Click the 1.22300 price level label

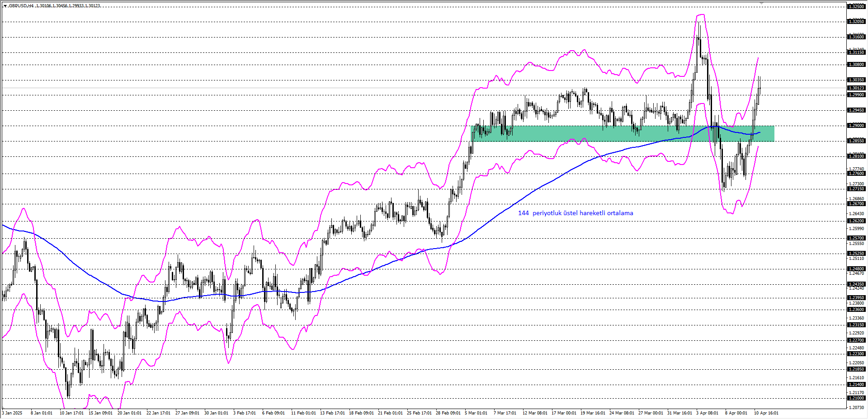[x=856, y=354]
